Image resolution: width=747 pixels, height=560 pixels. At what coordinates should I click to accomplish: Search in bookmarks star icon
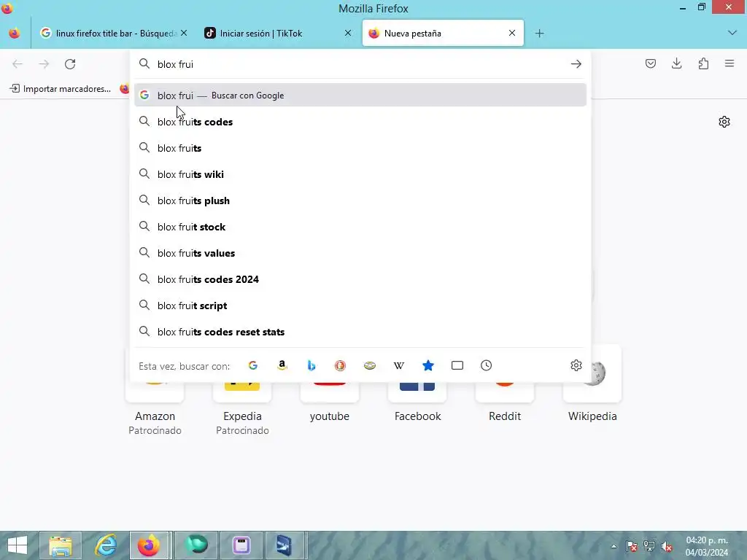click(x=427, y=365)
